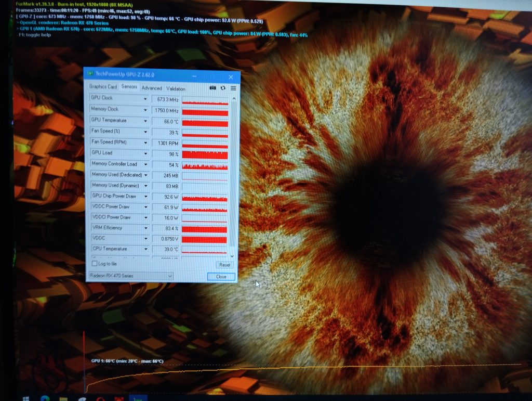Open the GPU Temperature sensor dropdown

(x=145, y=121)
